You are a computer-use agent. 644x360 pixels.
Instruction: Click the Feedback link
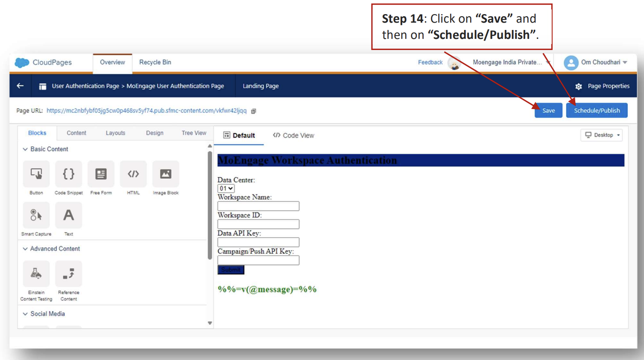pos(430,62)
